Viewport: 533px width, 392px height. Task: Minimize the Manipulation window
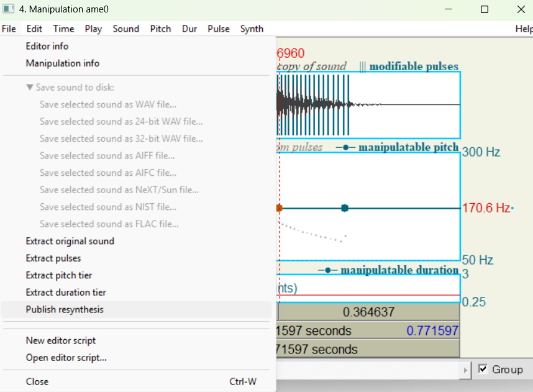(449, 9)
